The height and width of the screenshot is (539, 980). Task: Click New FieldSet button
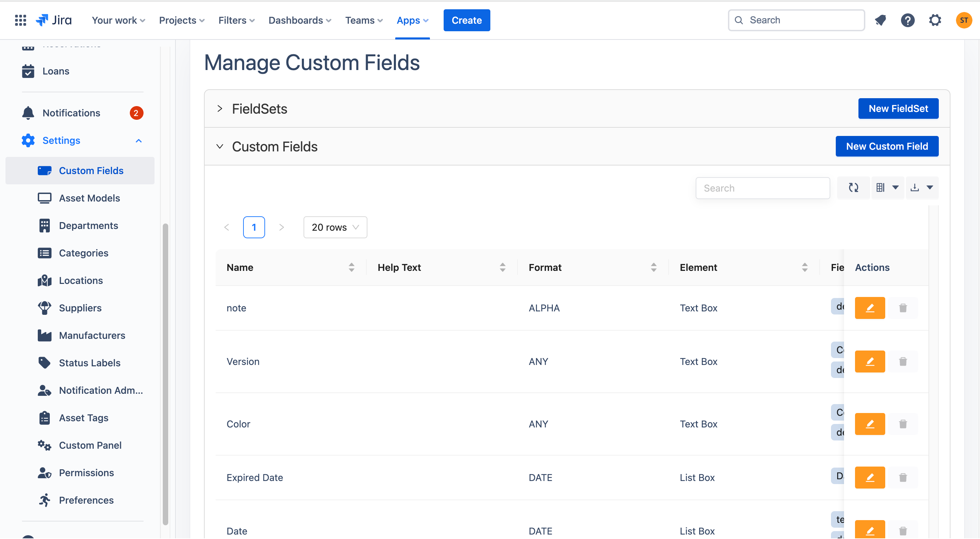click(x=898, y=108)
